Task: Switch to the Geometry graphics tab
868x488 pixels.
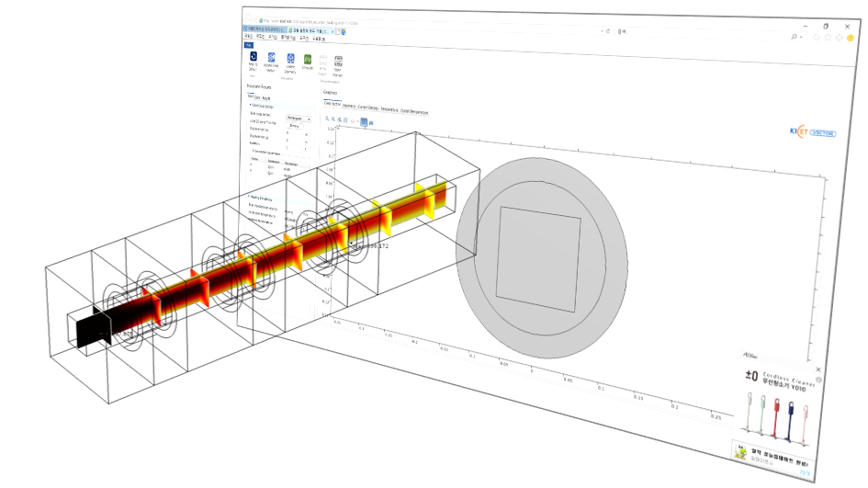Action: [349, 106]
